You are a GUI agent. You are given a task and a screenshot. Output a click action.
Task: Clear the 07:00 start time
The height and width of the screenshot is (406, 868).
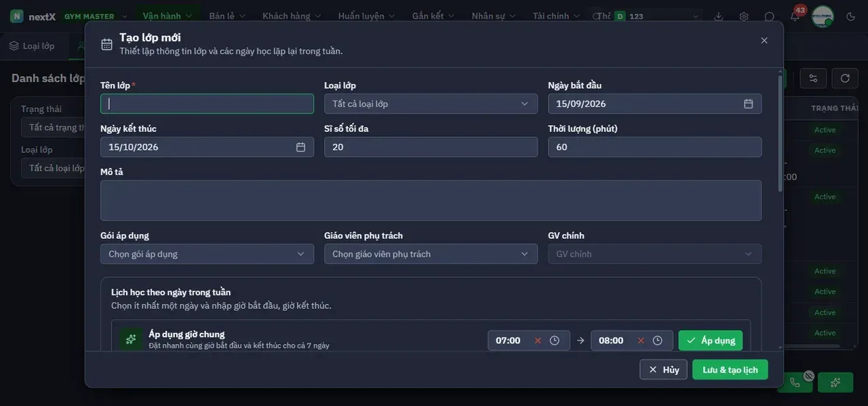pyautogui.click(x=538, y=341)
